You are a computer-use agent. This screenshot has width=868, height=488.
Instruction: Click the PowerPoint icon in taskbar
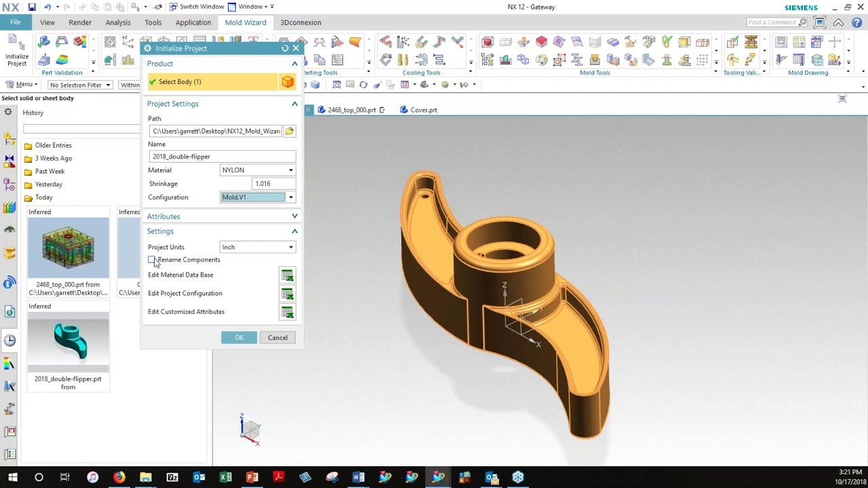[252, 477]
